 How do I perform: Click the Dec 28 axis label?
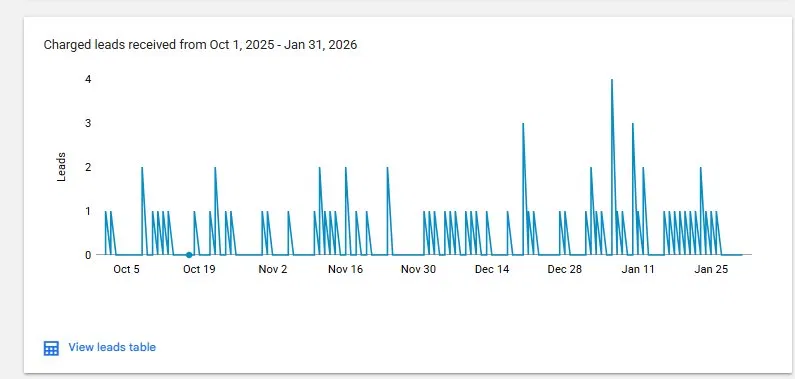tap(564, 270)
